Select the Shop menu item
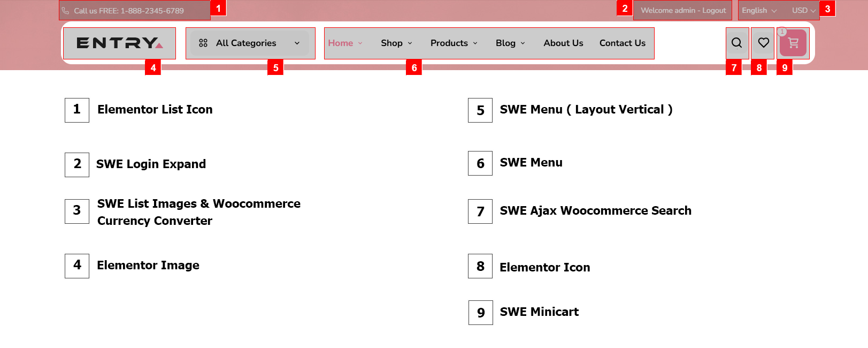Viewport: 868px width, 348px height. (391, 43)
